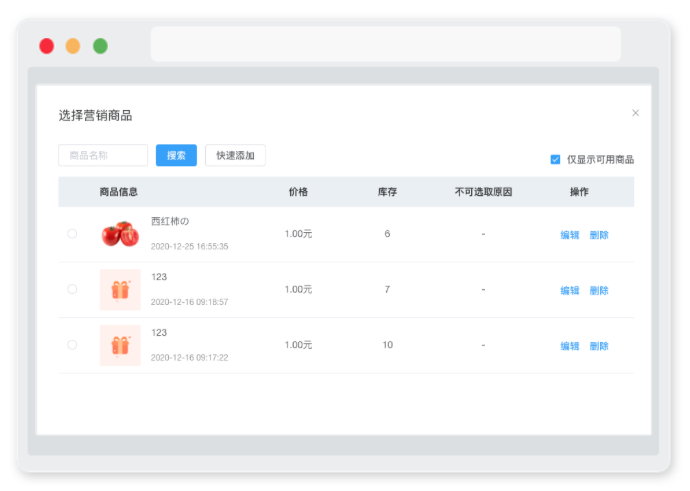The image size is (690, 491).
Task: Focus the 商品名称 search field
Action: coord(103,155)
